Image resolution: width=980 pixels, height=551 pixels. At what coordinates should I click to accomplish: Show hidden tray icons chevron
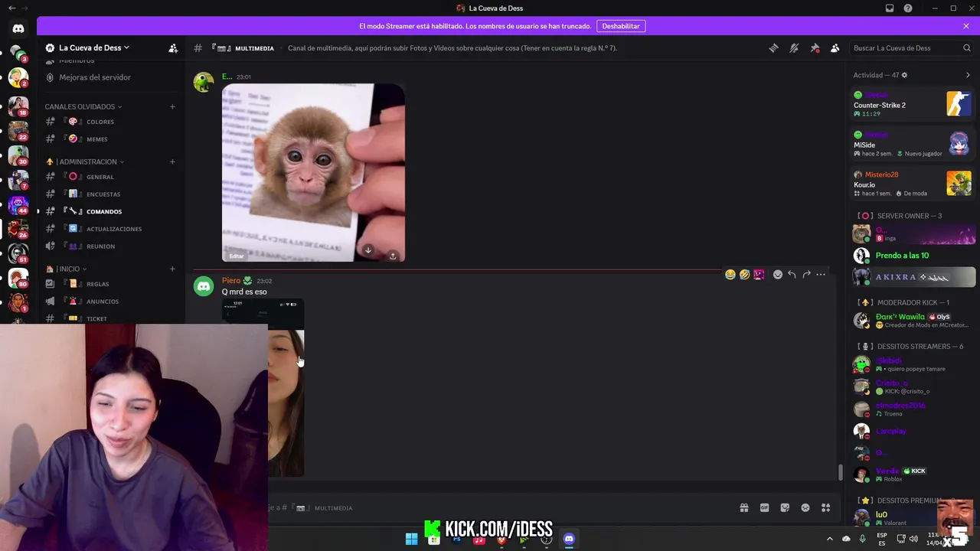pos(829,539)
